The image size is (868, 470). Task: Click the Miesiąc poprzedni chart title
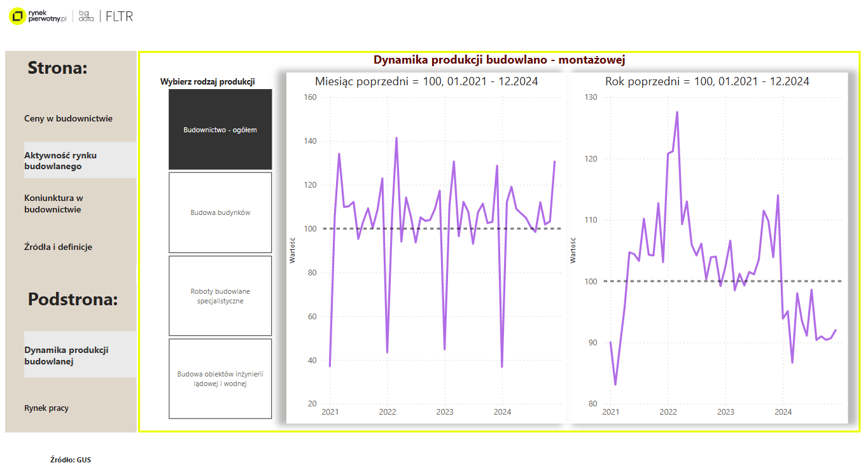pos(426,81)
